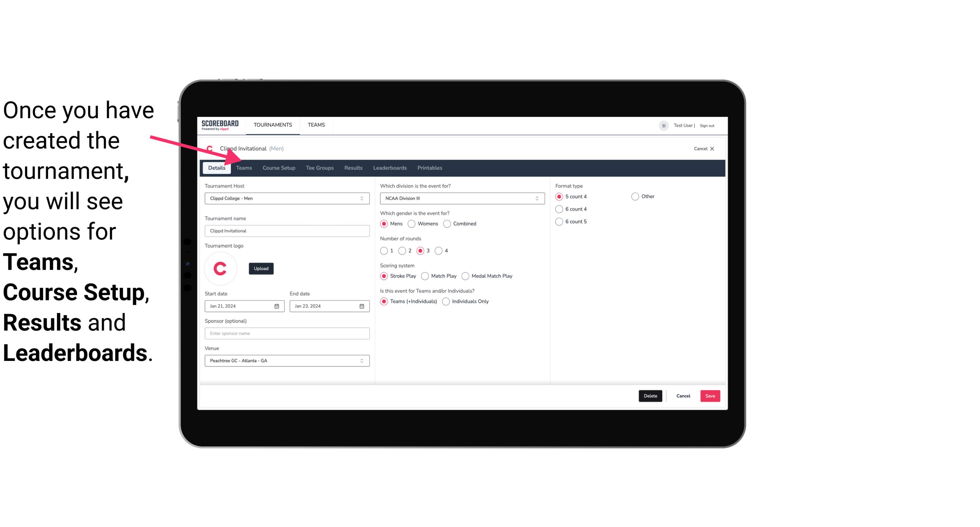Select Individuals Only event type
The width and height of the screenshot is (980, 527).
click(447, 301)
